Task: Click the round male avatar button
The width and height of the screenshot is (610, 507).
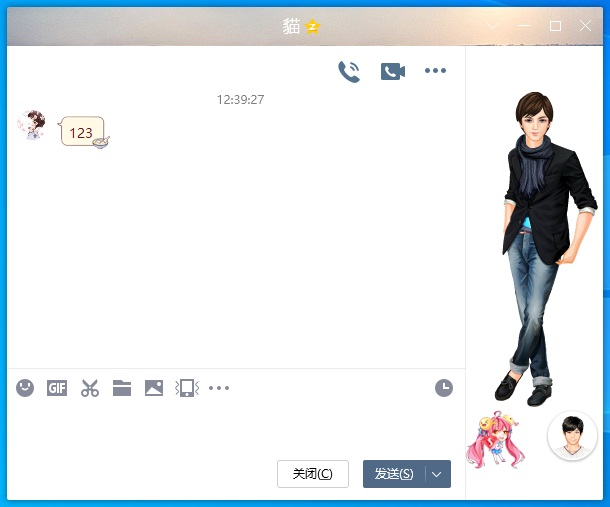Action: point(572,435)
